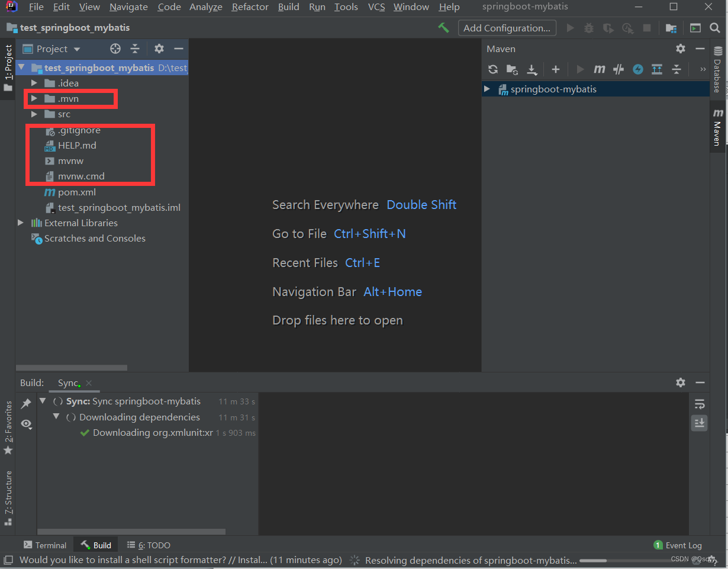Image resolution: width=728 pixels, height=569 pixels.
Task: Execute a Maven goal using the m icon
Action: coord(600,69)
